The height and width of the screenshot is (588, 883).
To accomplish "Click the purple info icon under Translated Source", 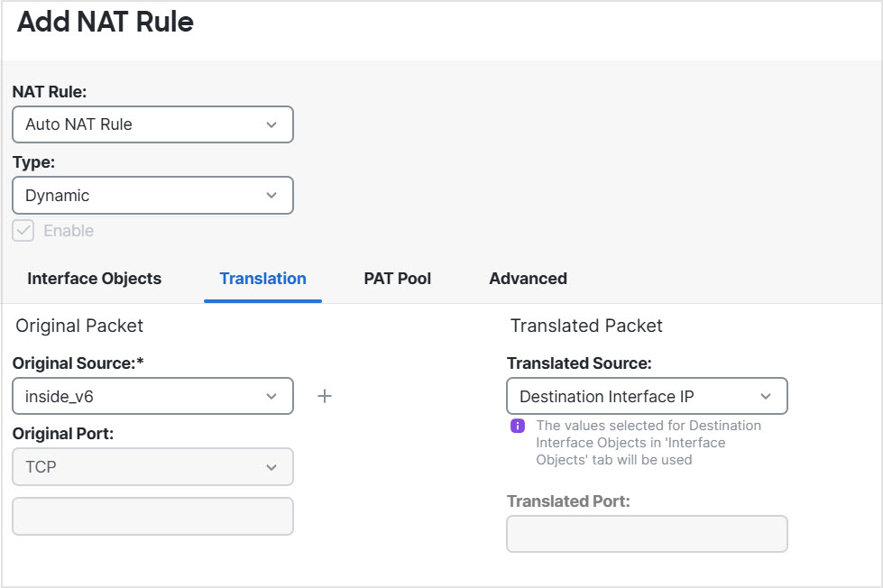I will (x=518, y=426).
